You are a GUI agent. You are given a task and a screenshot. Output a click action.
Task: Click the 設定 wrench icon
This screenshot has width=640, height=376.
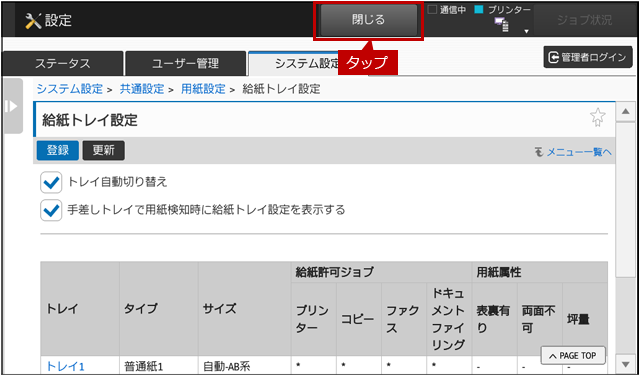[x=33, y=21]
